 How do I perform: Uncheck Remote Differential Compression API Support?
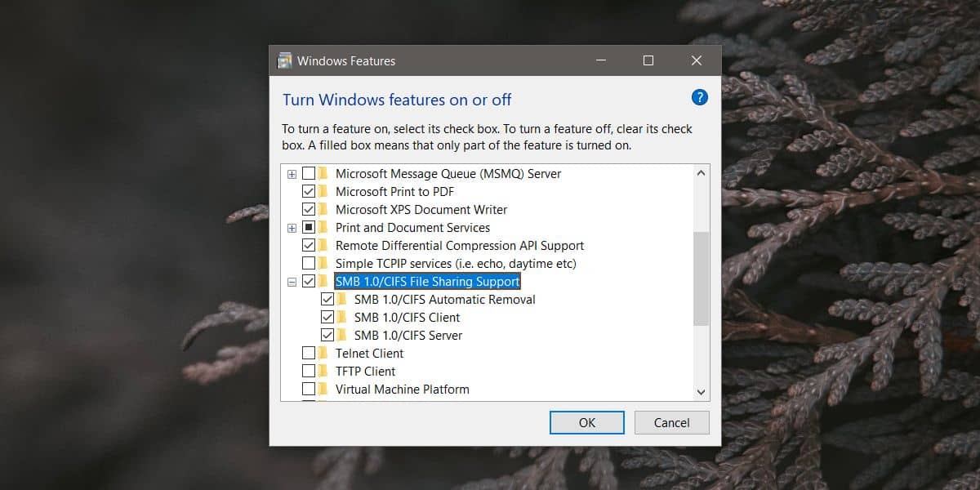pos(309,245)
